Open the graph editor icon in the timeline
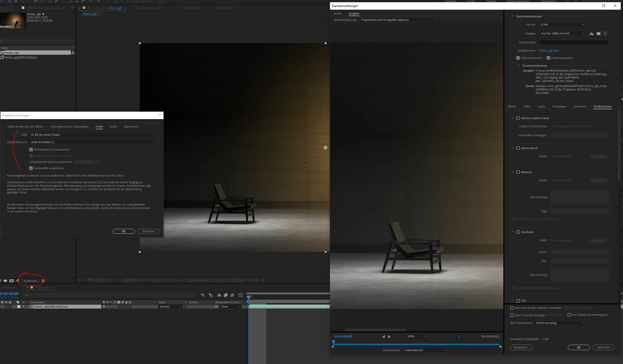Viewport: 623px width, 364px height. click(241, 295)
